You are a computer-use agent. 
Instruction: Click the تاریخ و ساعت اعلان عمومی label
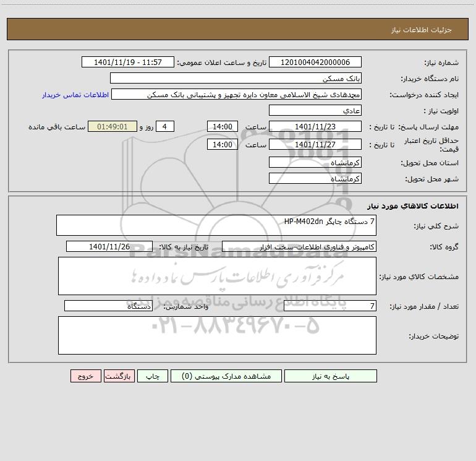tap(221, 62)
